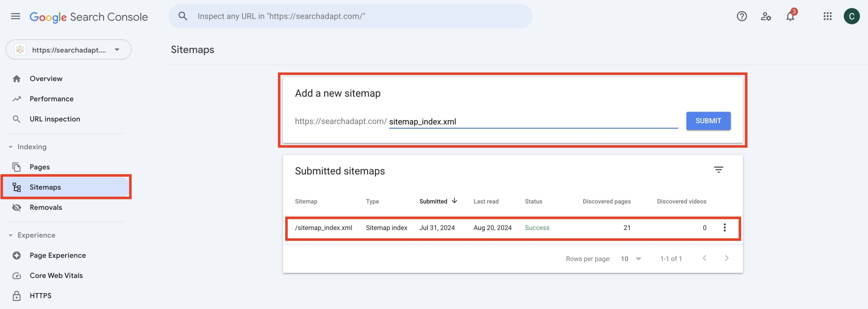The image size is (868, 309).
Task: Click the discovered pages value 21
Action: (x=627, y=228)
